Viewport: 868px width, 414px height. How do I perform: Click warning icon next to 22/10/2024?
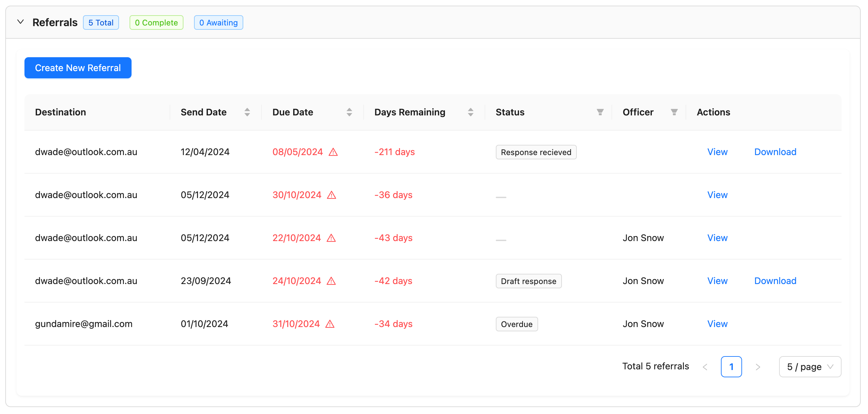pos(331,238)
